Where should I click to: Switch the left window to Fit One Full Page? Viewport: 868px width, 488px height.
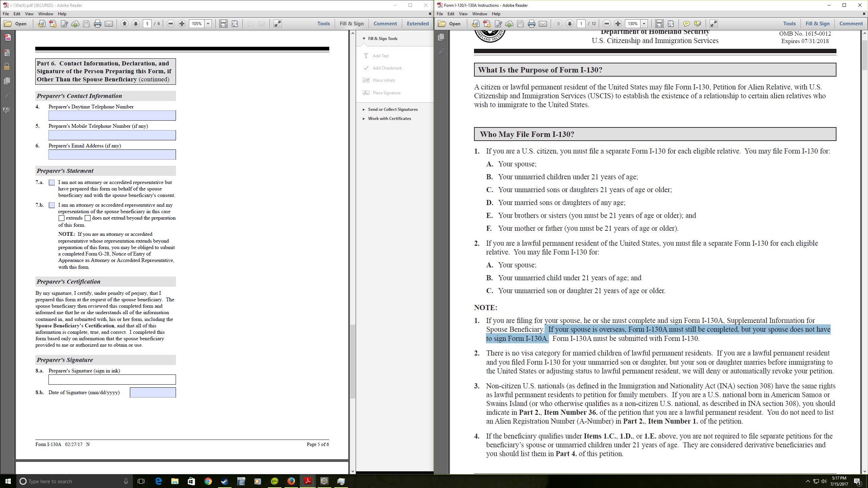coord(235,24)
